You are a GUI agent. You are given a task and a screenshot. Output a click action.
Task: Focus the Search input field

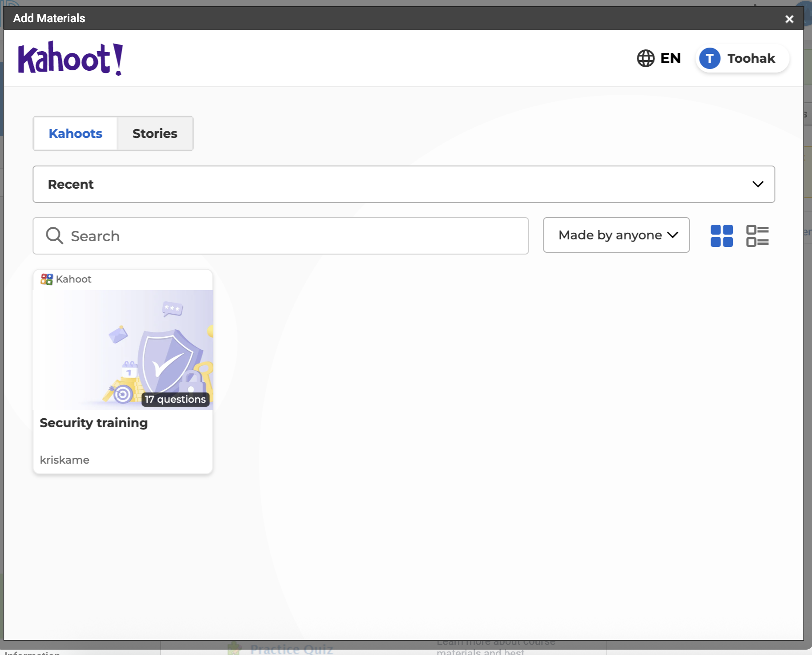pos(293,236)
